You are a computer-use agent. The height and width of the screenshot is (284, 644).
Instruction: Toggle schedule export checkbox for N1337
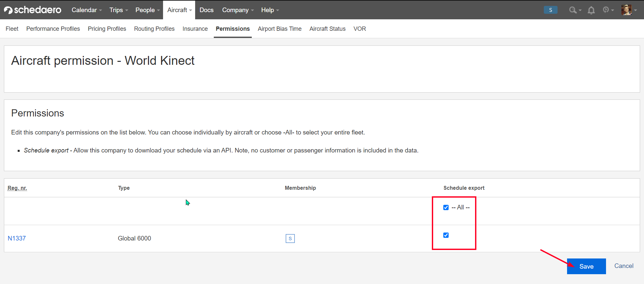446,235
